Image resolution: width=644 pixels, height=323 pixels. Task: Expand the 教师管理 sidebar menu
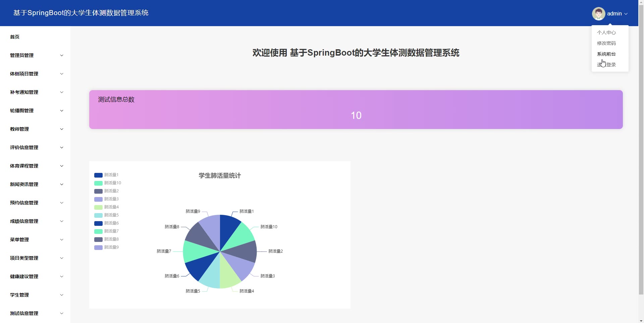pos(35,129)
